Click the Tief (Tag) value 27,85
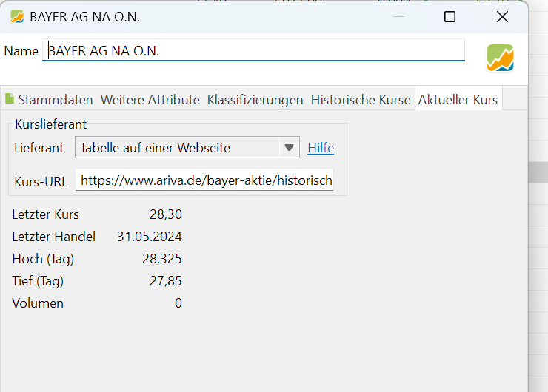Viewport: 548px width, 392px height. tap(166, 281)
